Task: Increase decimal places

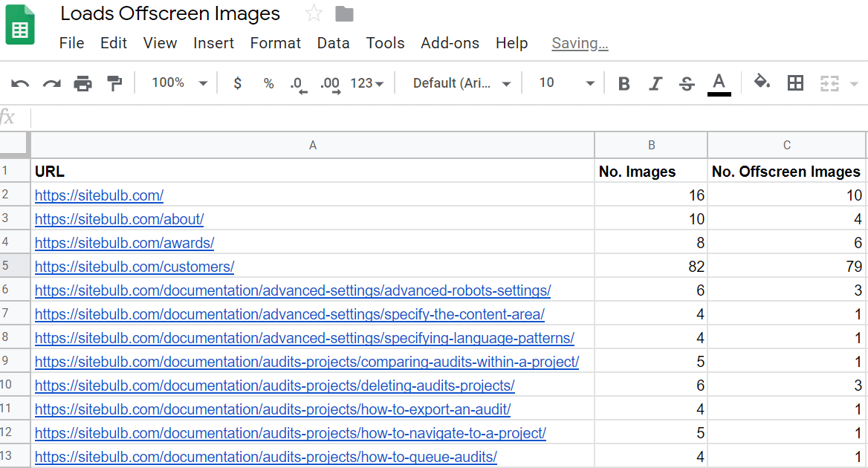Action: pos(331,85)
